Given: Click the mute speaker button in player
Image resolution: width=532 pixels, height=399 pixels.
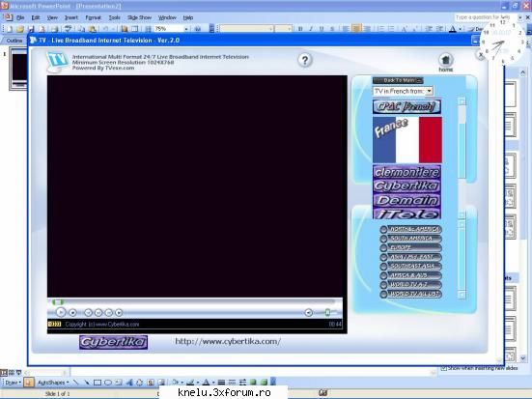Looking at the screenshot, I should pos(308,312).
